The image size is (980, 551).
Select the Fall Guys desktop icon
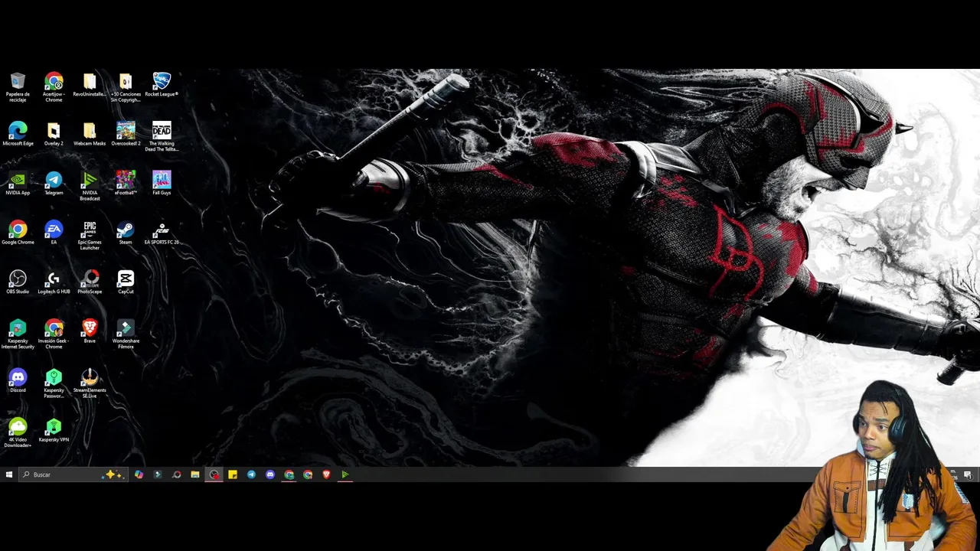point(162,184)
